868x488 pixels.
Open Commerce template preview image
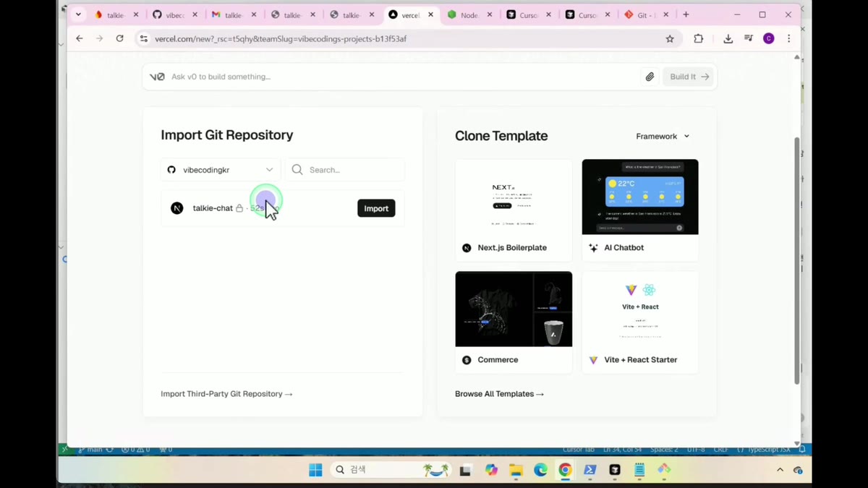[514, 309]
